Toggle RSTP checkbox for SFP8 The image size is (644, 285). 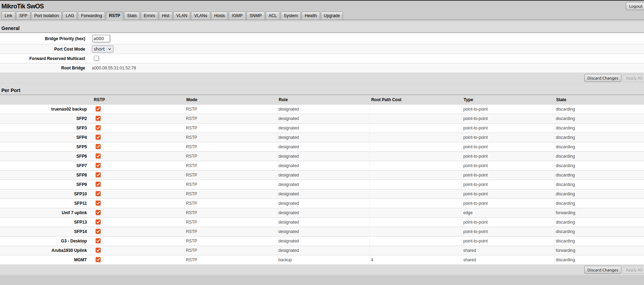[98, 175]
